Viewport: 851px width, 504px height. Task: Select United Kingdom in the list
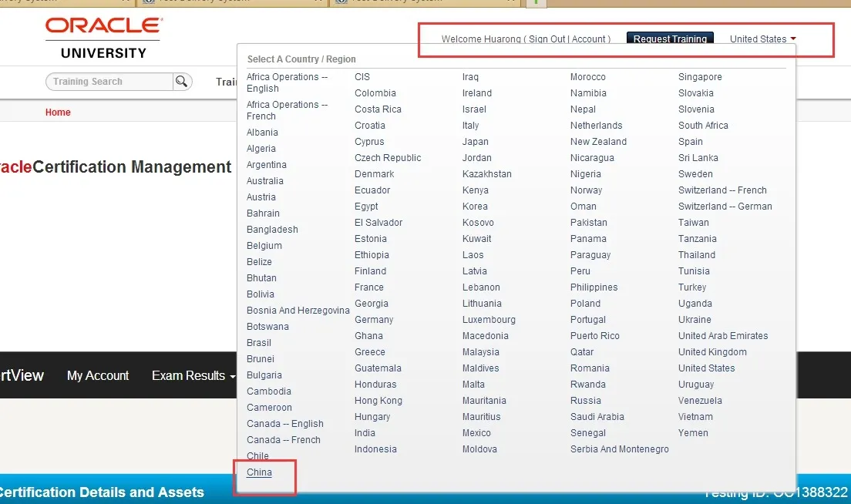coord(712,352)
